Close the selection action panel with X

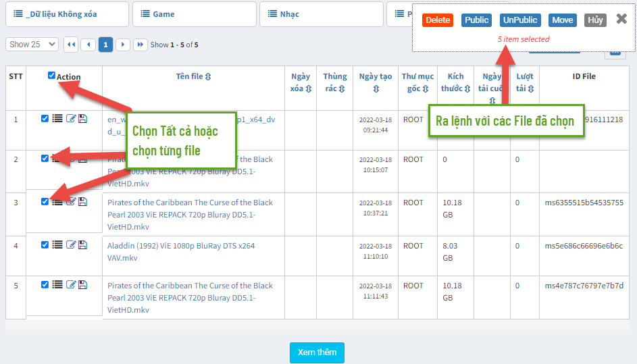pyautogui.click(x=621, y=20)
